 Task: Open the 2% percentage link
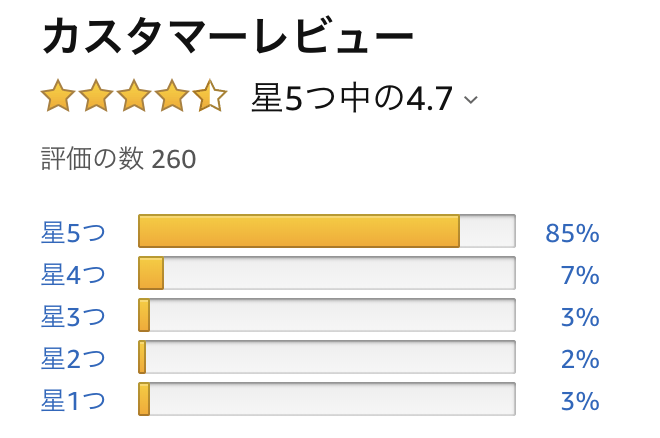(x=580, y=359)
